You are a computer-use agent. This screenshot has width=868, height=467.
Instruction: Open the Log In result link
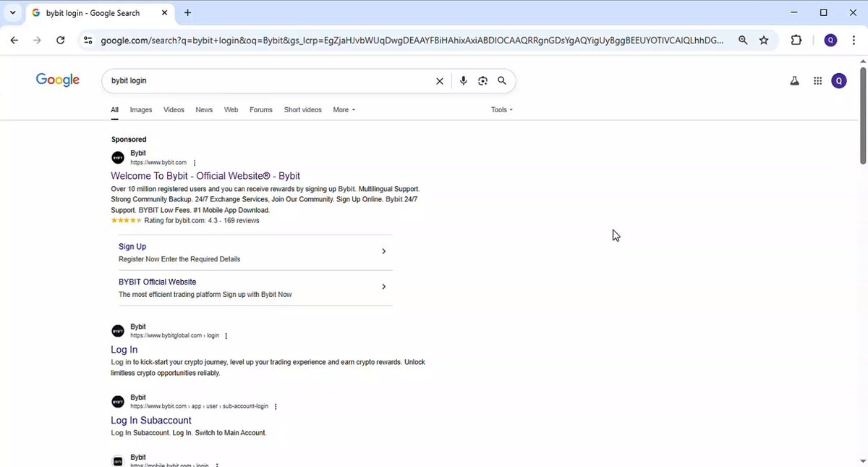click(x=124, y=350)
